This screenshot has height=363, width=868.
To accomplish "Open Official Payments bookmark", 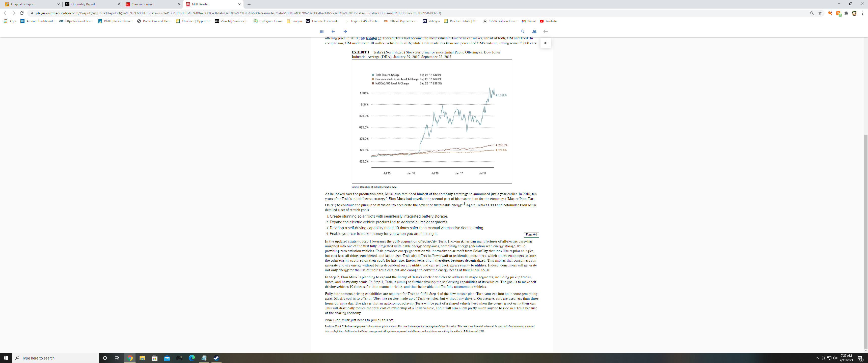I will pos(400,21).
